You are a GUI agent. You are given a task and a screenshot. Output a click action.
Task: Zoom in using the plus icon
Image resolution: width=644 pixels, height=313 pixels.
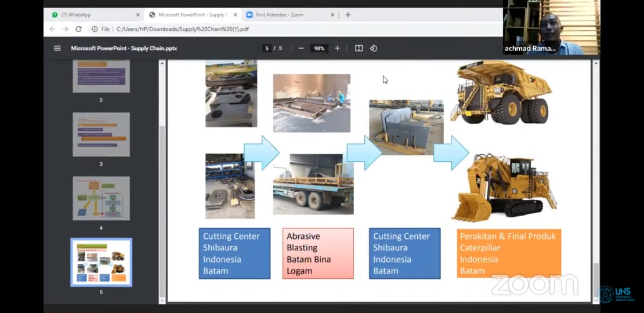click(337, 48)
